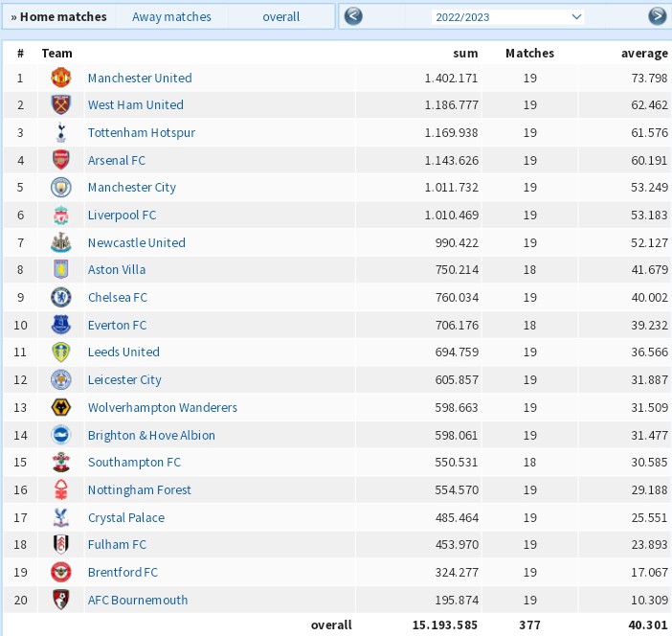Open the Manchester United team link
Screen dimensions: 672x636
pyautogui.click(x=140, y=78)
